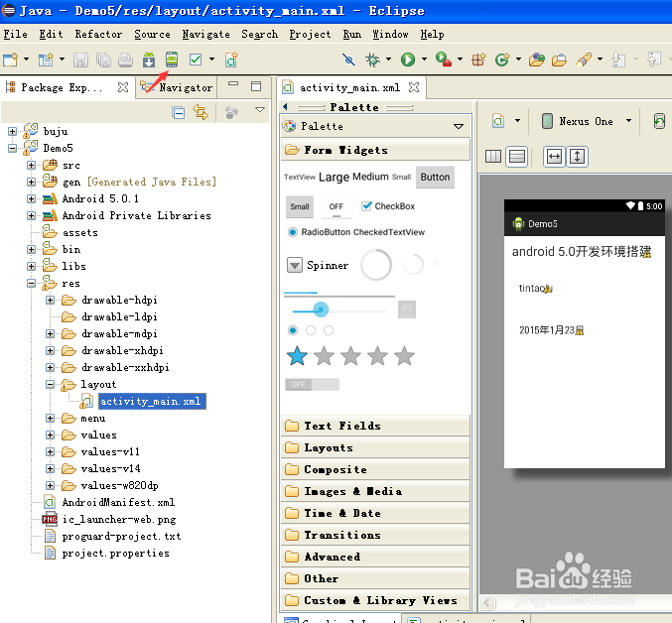Click Run Last Tool external tools icon

443,60
